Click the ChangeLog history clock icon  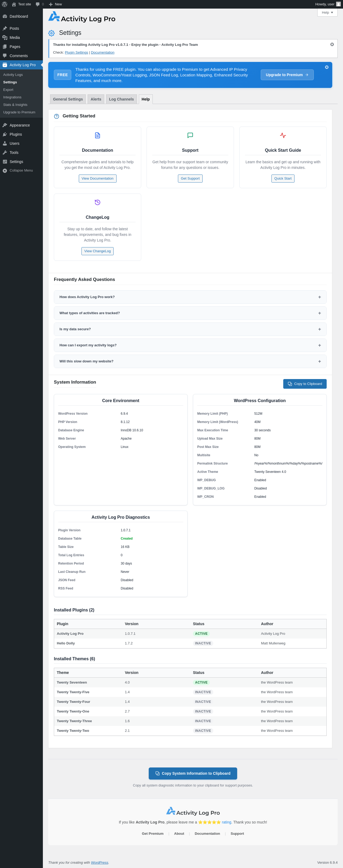coord(97,202)
